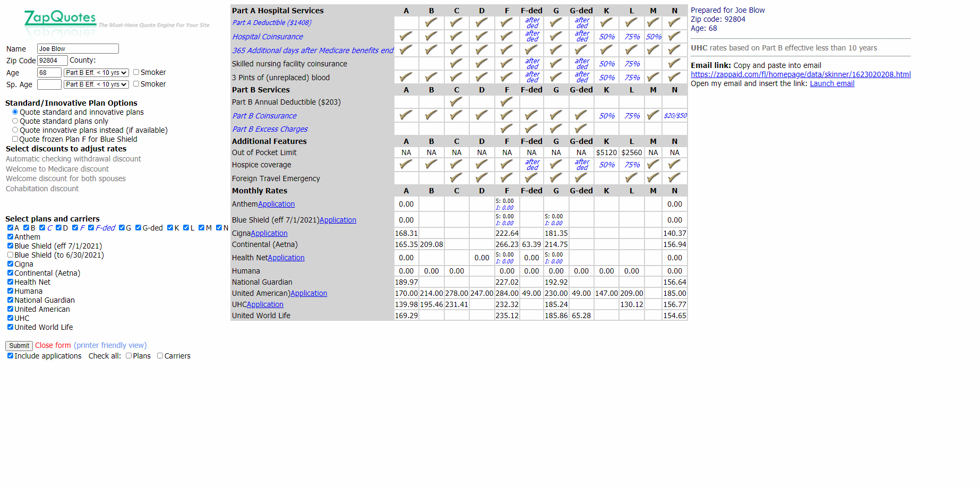This screenshot has height=486, width=980.
Task: Click '365 Additional days after Medicare benefits end'
Action: (313, 50)
